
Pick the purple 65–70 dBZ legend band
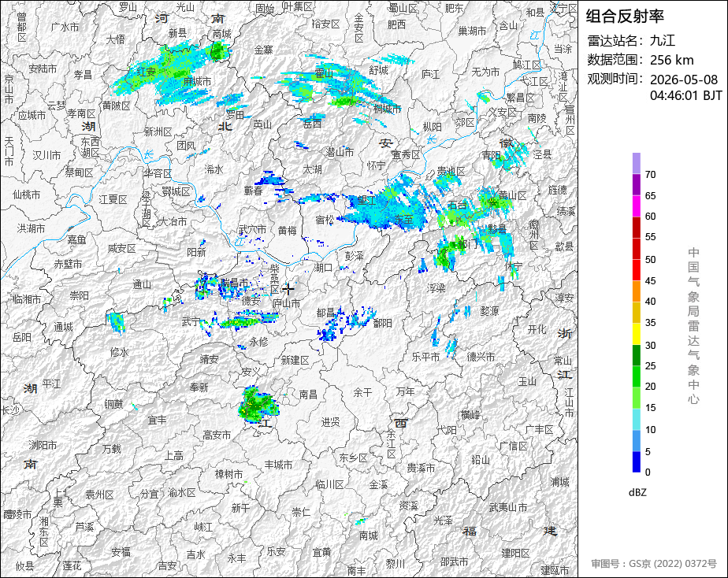tap(636, 184)
